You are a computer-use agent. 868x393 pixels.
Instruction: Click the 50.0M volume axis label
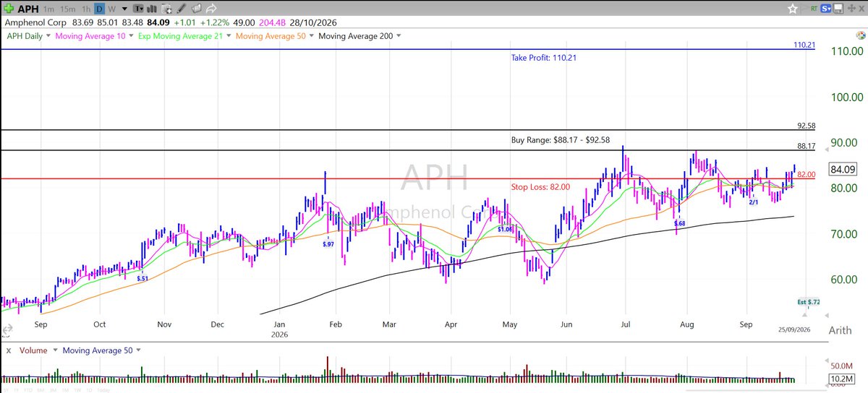click(843, 366)
